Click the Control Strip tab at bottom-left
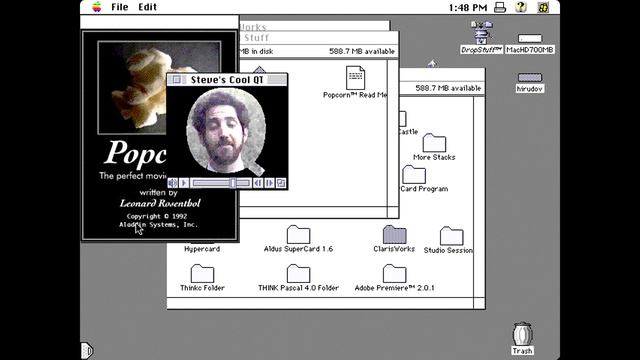The height and width of the screenshot is (360, 640). click(87, 350)
